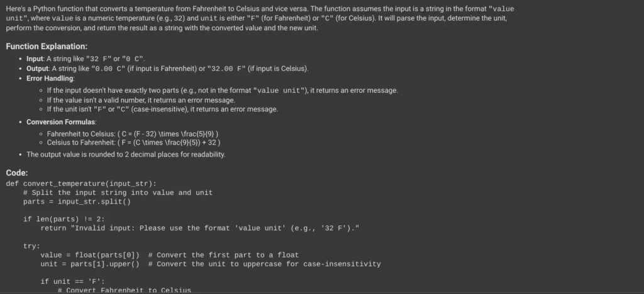Click the Celsius to Fahrenheit formula line
This screenshot has height=294, width=644.
133,143
